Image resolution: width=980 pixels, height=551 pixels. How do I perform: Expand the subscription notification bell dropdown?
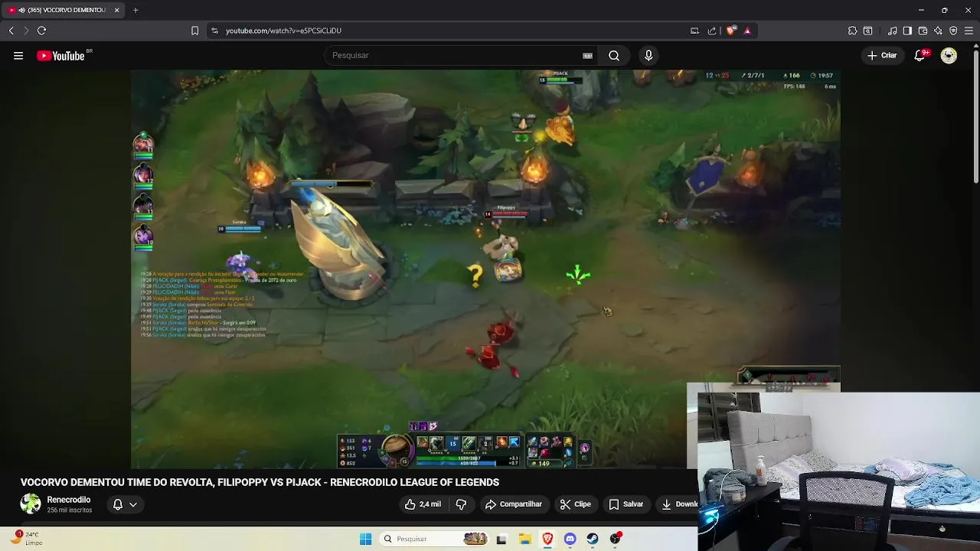(x=125, y=504)
